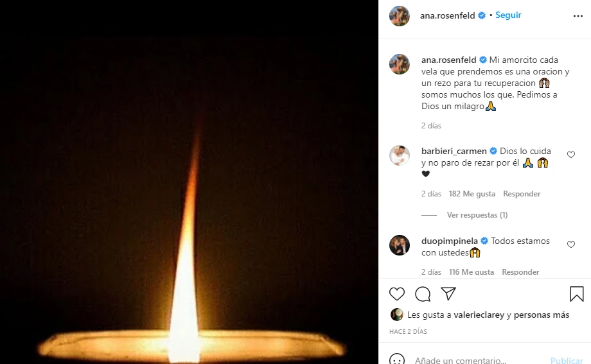
Task: Click ana.rosenfeld's profile picture in the header
Action: point(400,15)
